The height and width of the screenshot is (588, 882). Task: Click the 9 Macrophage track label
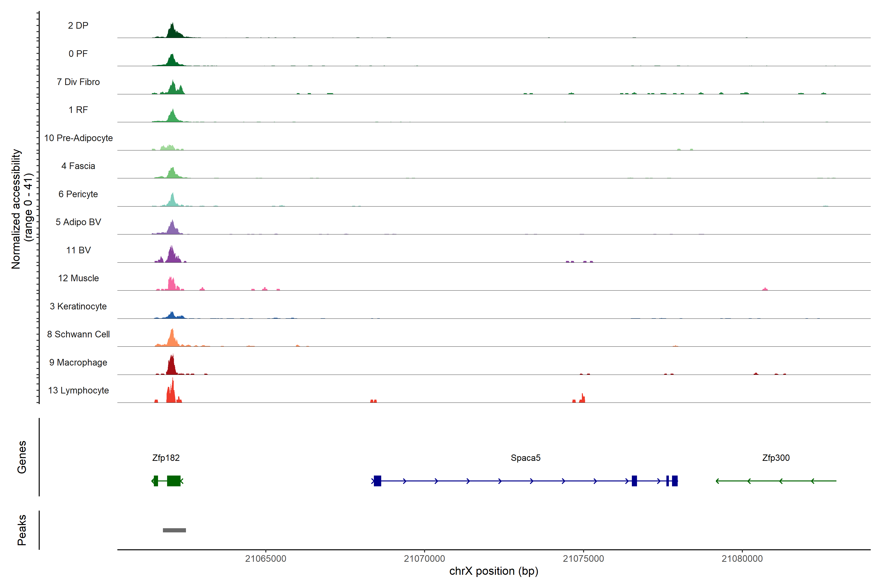tap(78, 363)
